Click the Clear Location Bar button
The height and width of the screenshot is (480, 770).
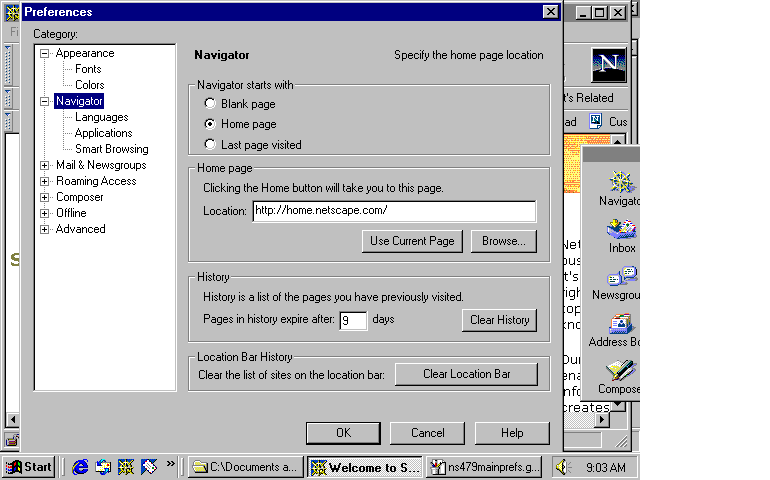point(466,374)
